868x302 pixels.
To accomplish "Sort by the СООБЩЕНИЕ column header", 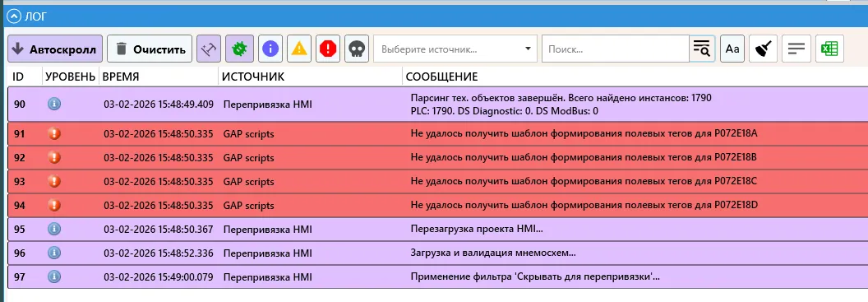I will pyautogui.click(x=441, y=77).
